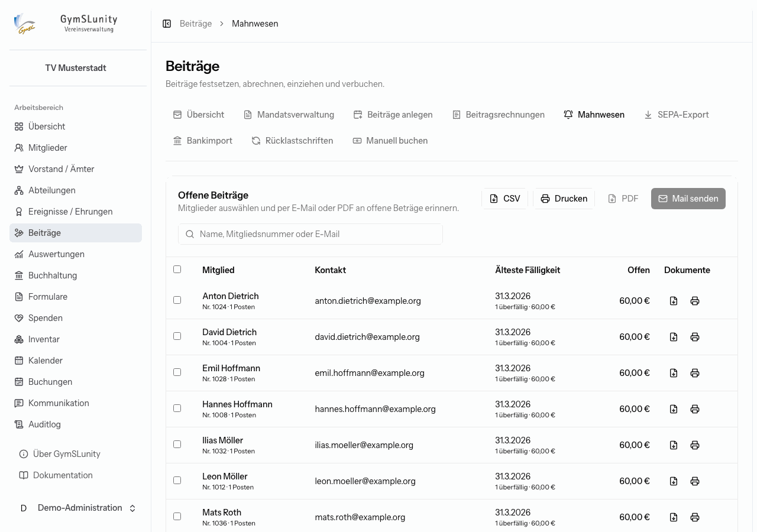The height and width of the screenshot is (532, 757).
Task: Open Ereignisse / Ehrungen section
Action: tap(76, 212)
